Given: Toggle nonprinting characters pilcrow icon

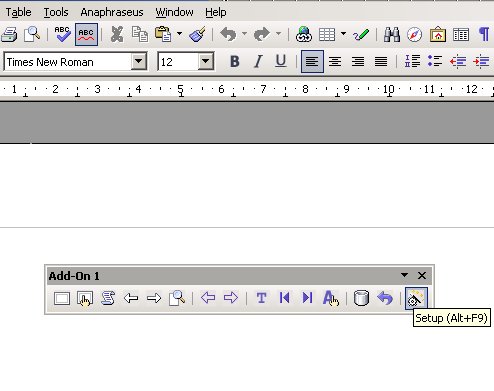Looking at the screenshot, I should coord(484,34).
